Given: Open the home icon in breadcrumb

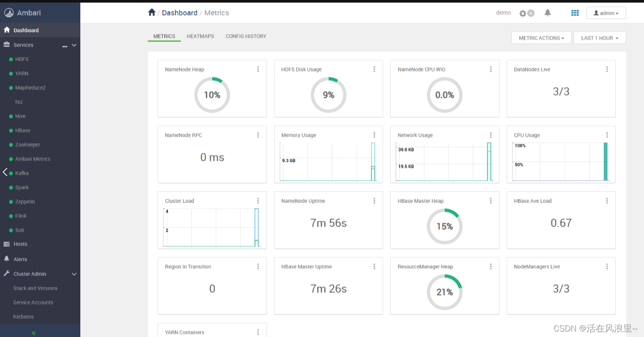Looking at the screenshot, I should click(x=152, y=12).
